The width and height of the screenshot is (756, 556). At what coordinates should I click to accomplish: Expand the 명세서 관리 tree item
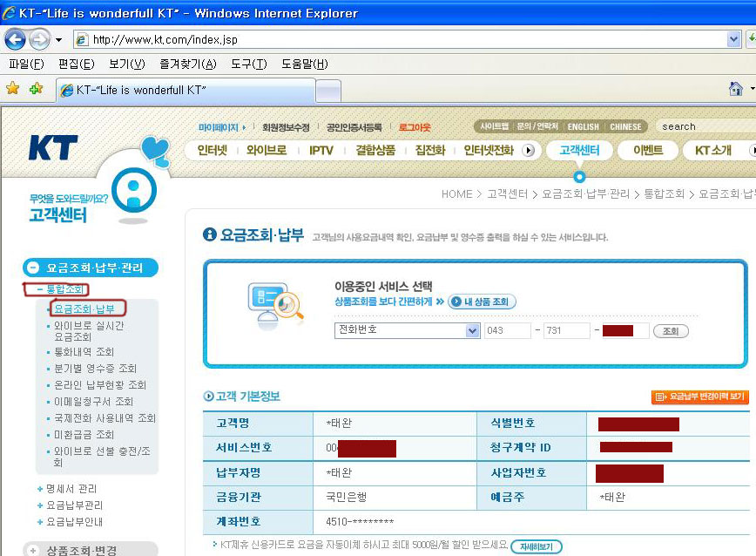coord(40,489)
